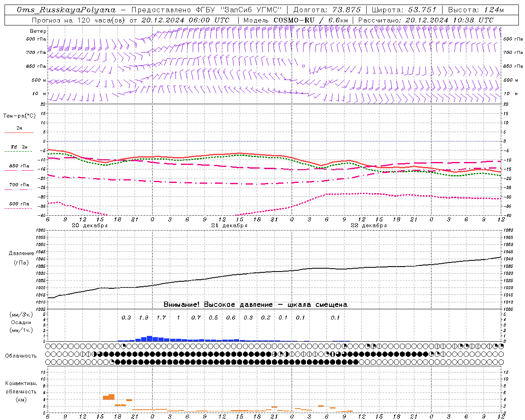525x420 pixels.
Task: Select the 10 м wind level label on left
Action: (x=39, y=94)
